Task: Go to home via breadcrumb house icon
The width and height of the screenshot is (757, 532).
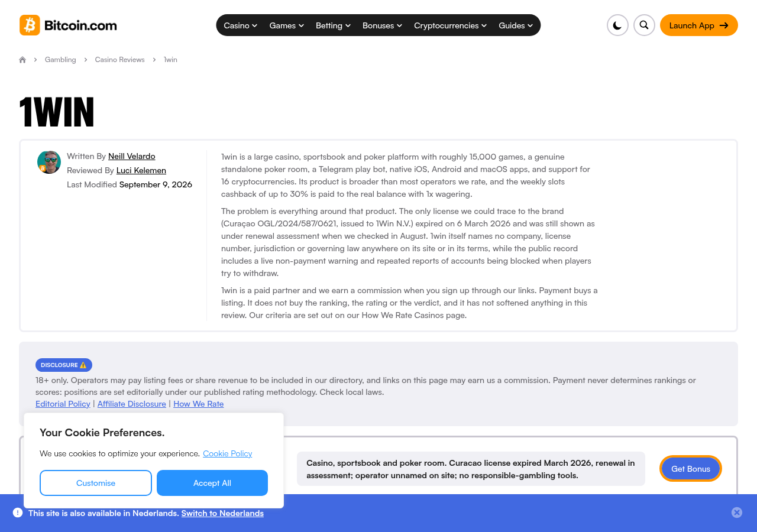Action: click(x=22, y=60)
